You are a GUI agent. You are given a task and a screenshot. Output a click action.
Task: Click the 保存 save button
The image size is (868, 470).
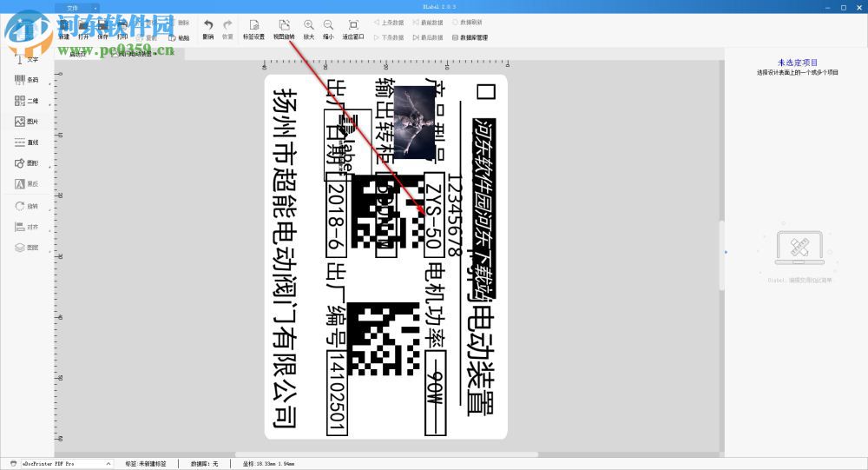[103, 30]
